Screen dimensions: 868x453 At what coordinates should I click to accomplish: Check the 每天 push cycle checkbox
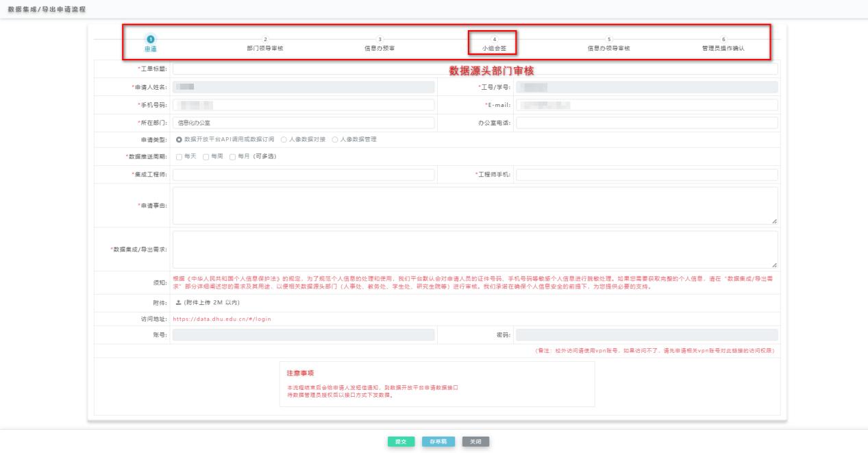pos(179,156)
